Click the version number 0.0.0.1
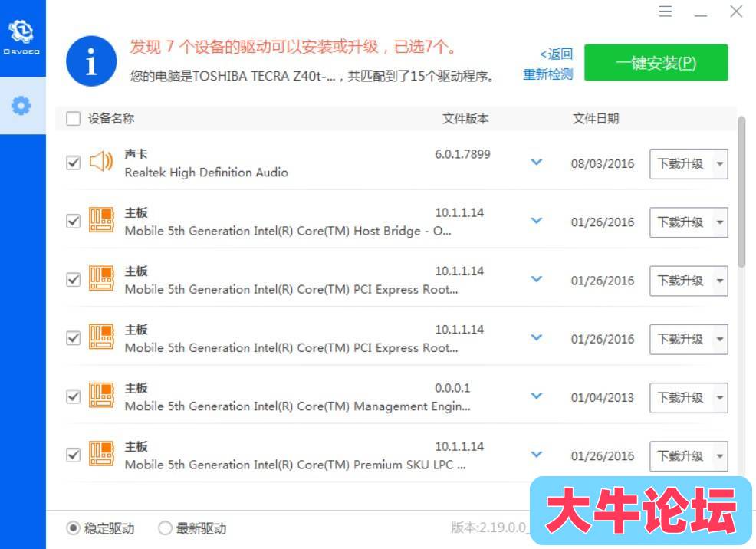This screenshot has height=549, width=756. coord(452,388)
